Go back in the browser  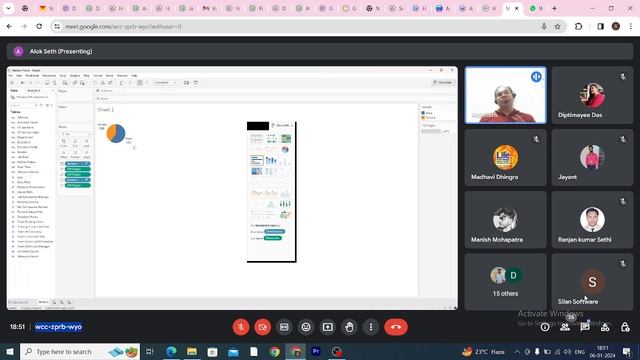[x=9, y=27]
